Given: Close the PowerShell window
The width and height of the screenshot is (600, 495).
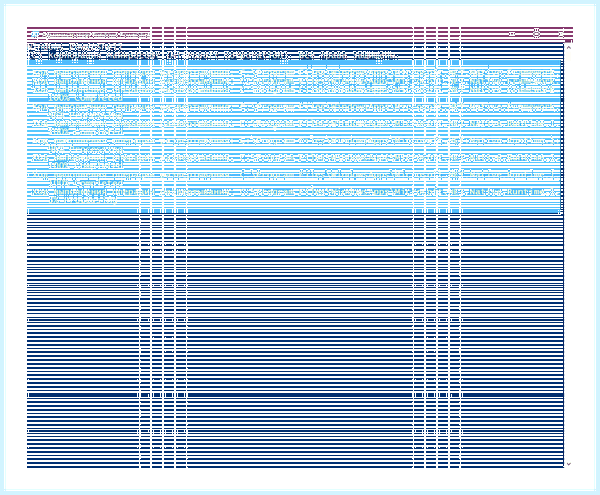Looking at the screenshot, I should [x=561, y=34].
